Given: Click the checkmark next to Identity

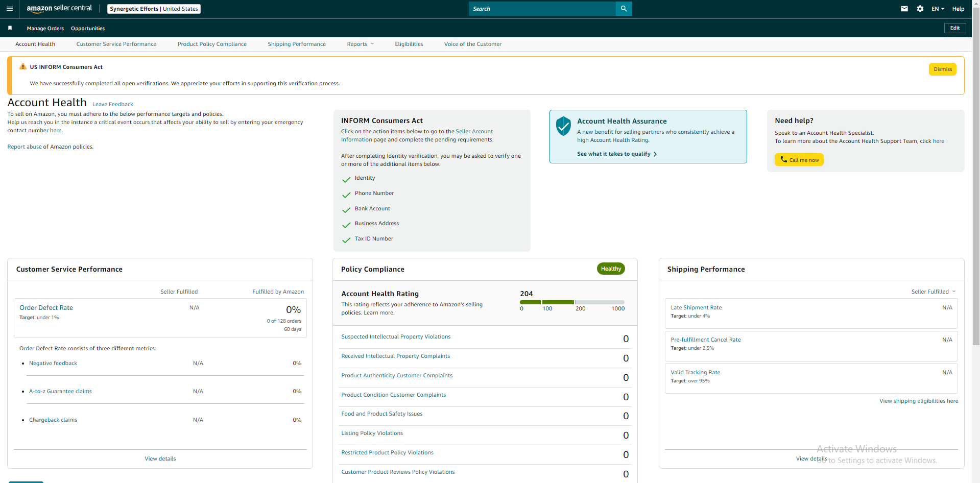Looking at the screenshot, I should coord(346,179).
